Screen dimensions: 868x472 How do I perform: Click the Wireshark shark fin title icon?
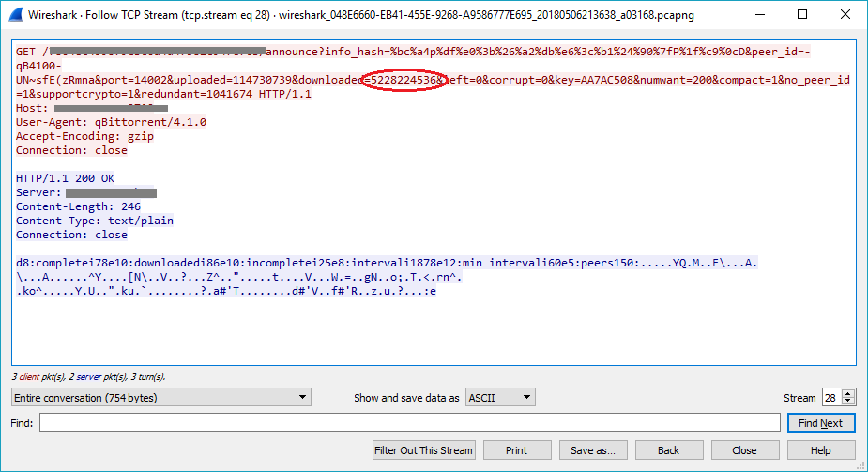pos(16,14)
